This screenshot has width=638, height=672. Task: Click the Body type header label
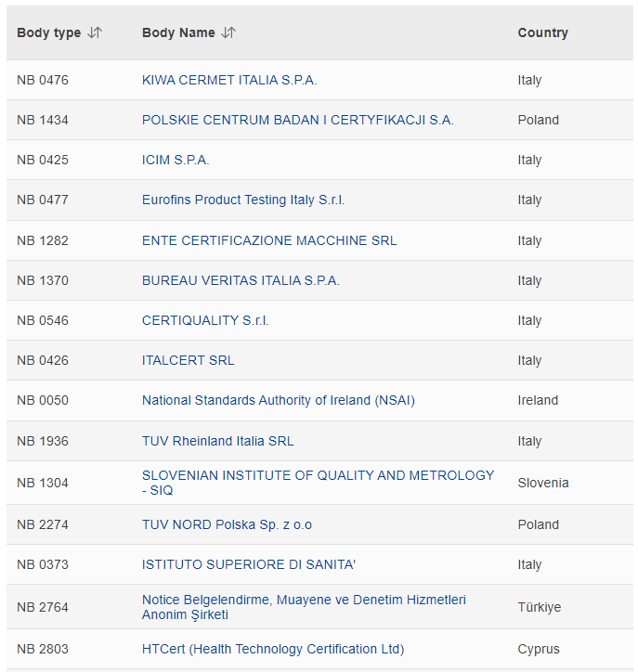pos(49,32)
